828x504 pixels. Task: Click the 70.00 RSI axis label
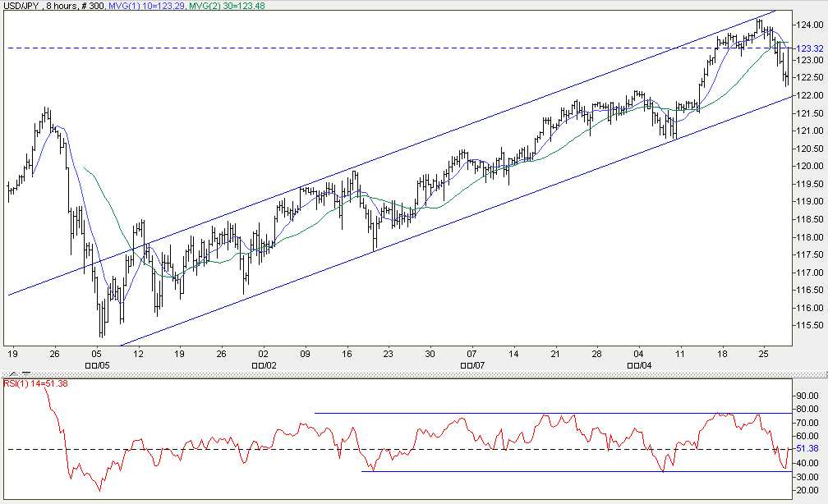coord(807,423)
